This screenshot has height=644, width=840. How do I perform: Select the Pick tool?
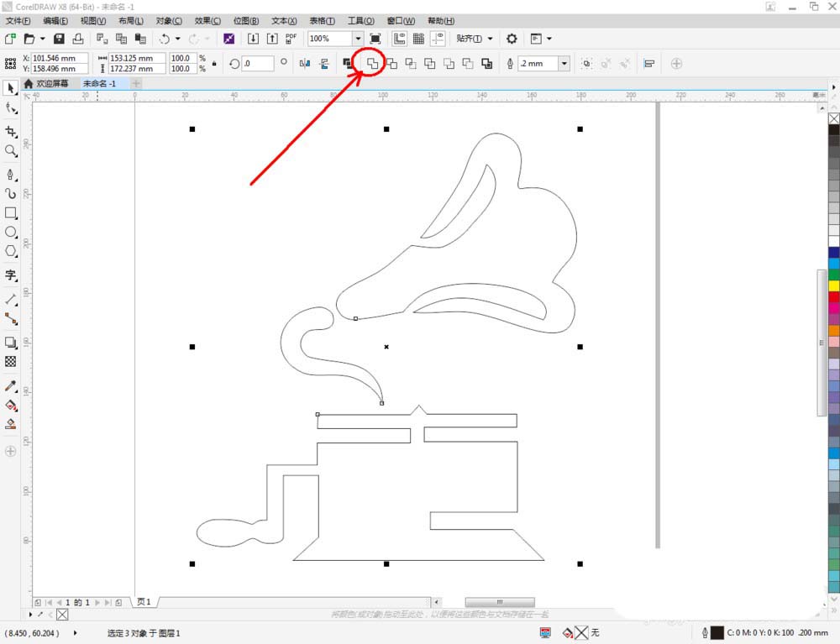point(10,88)
